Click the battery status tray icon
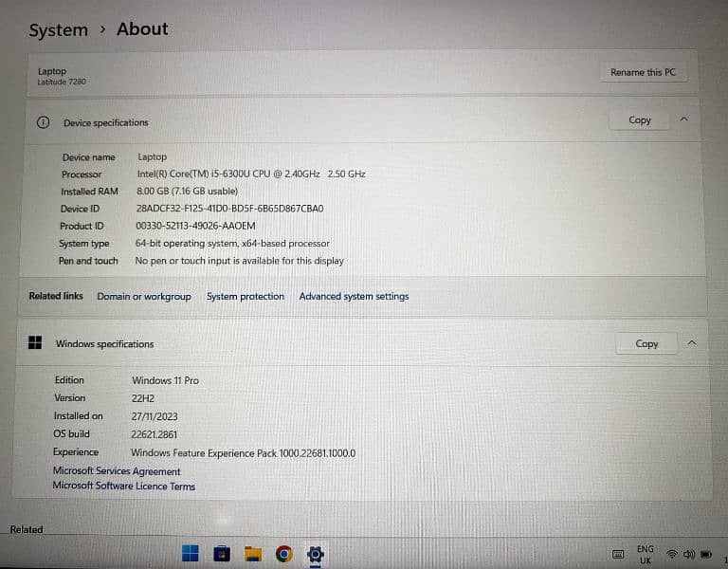728x569 pixels. pyautogui.click(x=706, y=554)
